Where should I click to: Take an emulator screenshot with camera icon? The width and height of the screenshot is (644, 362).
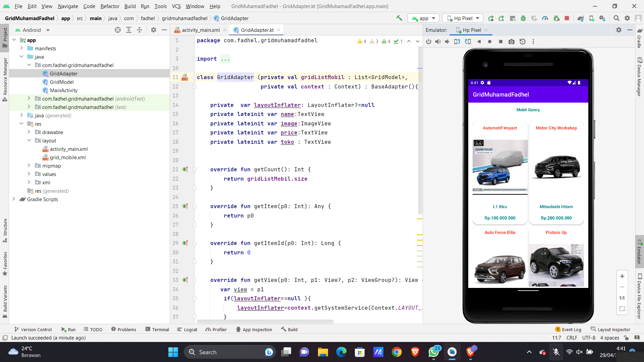click(511, 42)
